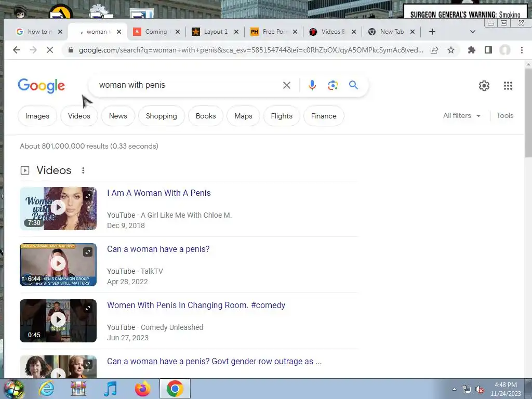Click the taskbar clock showing 4:48 PM
532x399 pixels.
[506, 389]
